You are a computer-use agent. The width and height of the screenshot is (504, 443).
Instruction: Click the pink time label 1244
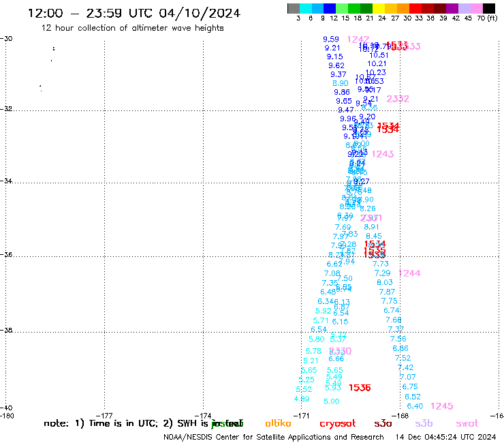(409, 273)
